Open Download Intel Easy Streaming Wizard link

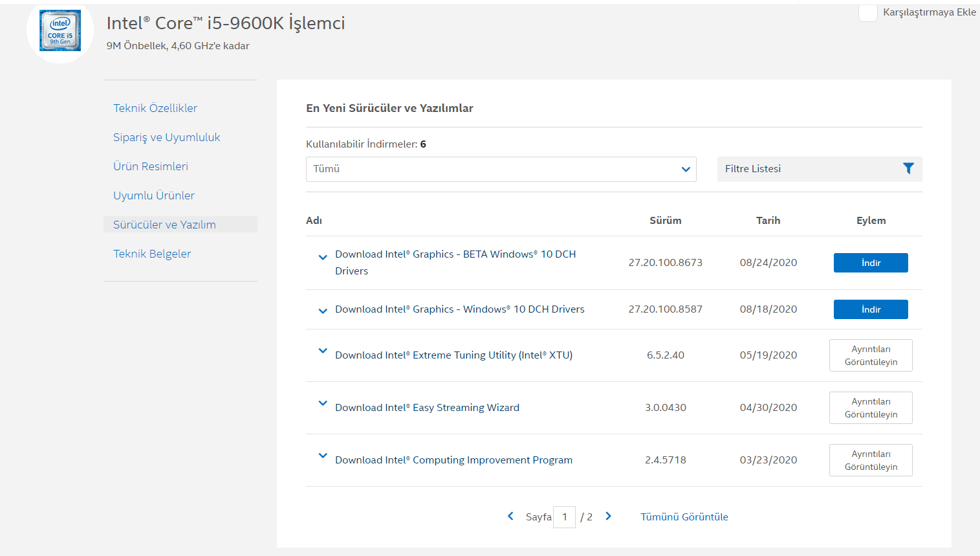coord(427,408)
